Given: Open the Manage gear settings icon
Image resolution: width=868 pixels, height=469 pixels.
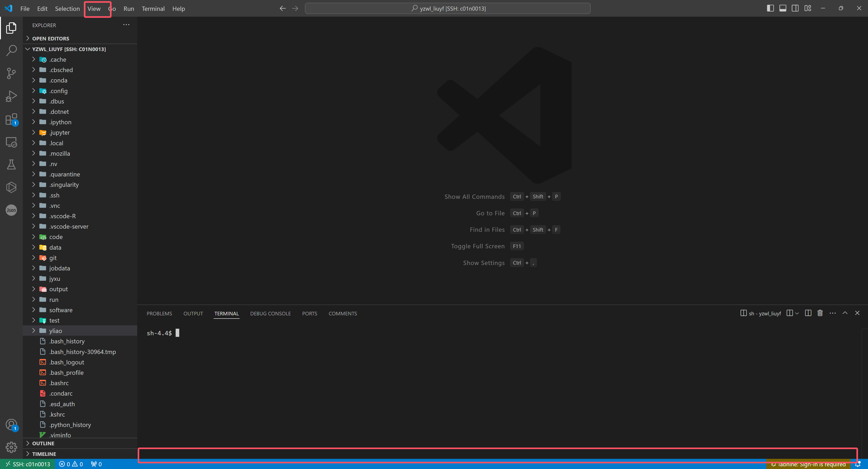Looking at the screenshot, I should (12, 447).
